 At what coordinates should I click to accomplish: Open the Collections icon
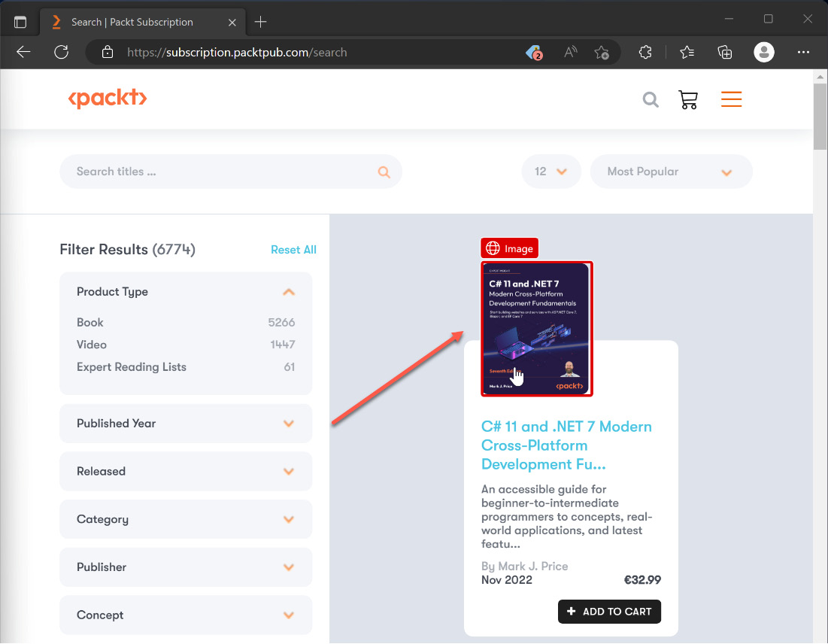pos(724,52)
